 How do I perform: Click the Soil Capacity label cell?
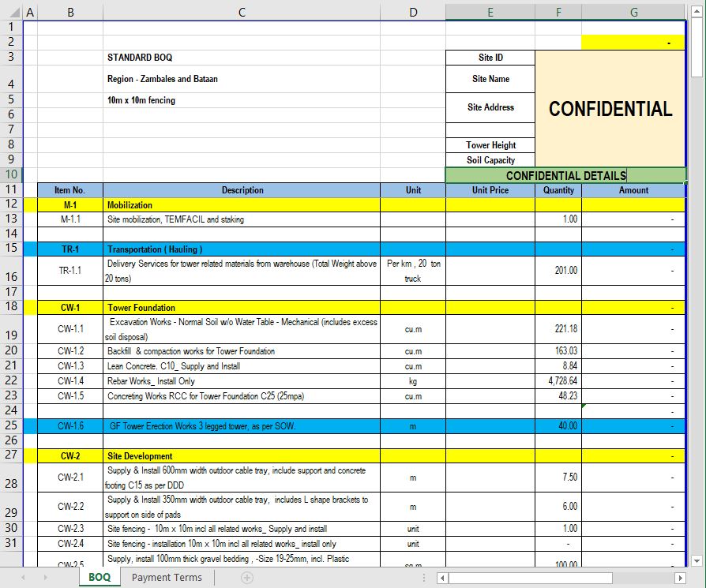point(490,160)
